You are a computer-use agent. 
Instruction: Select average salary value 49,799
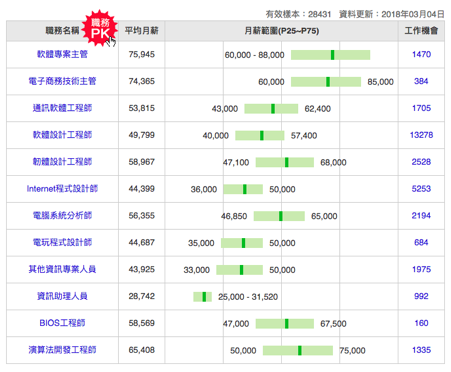point(142,135)
